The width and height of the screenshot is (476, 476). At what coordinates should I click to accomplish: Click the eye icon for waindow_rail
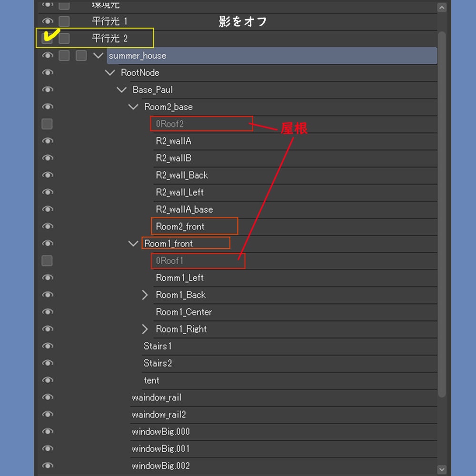[x=47, y=397]
